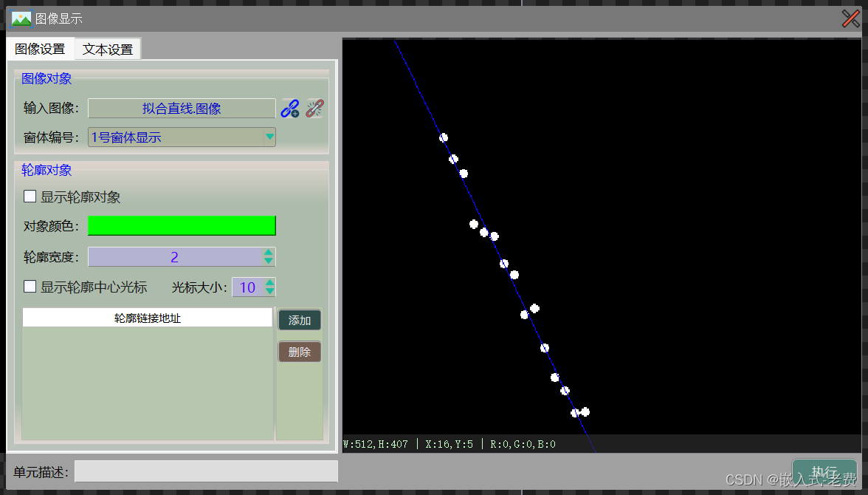Click the status text R:0,G:0,B:0
Screen dimensions: 868x495
523,444
